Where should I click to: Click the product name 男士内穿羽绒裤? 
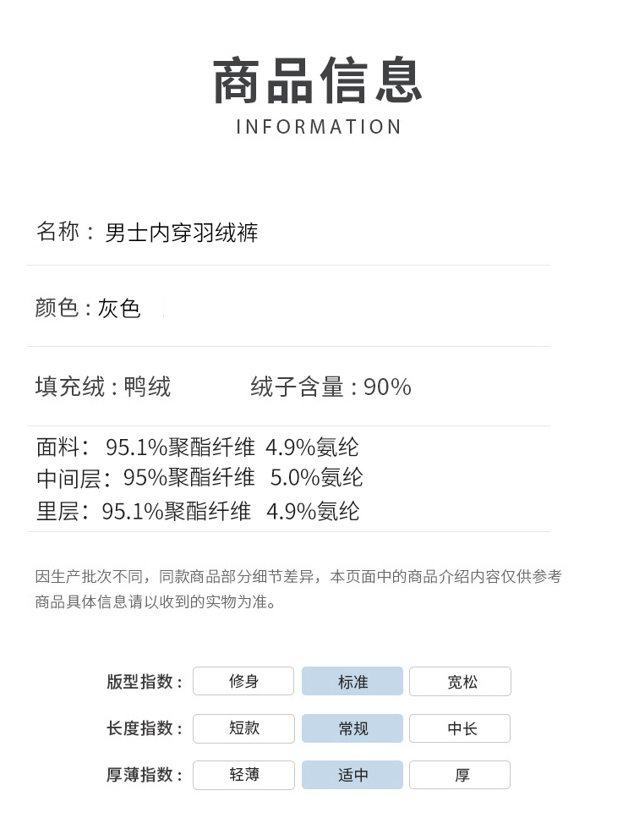[181, 233]
